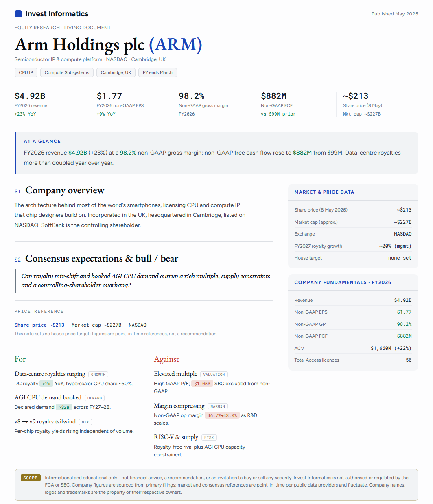Click the DEMAND tag badge
The image size is (433, 504).
click(x=94, y=398)
